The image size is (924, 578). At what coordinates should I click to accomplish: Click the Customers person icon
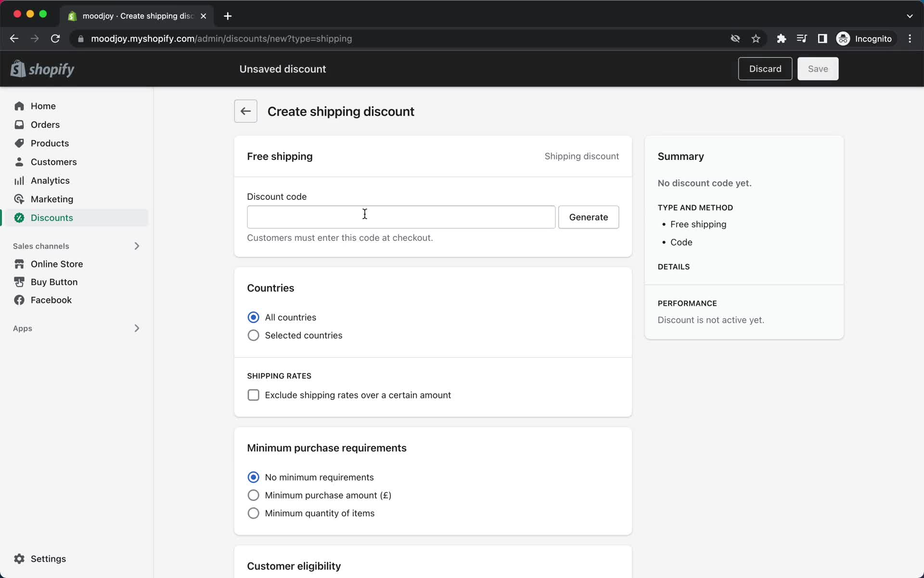pos(19,162)
